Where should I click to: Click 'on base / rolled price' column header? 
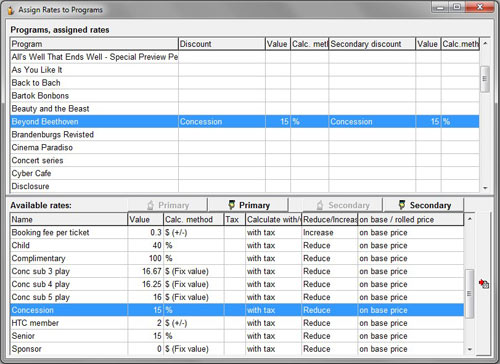click(x=411, y=219)
